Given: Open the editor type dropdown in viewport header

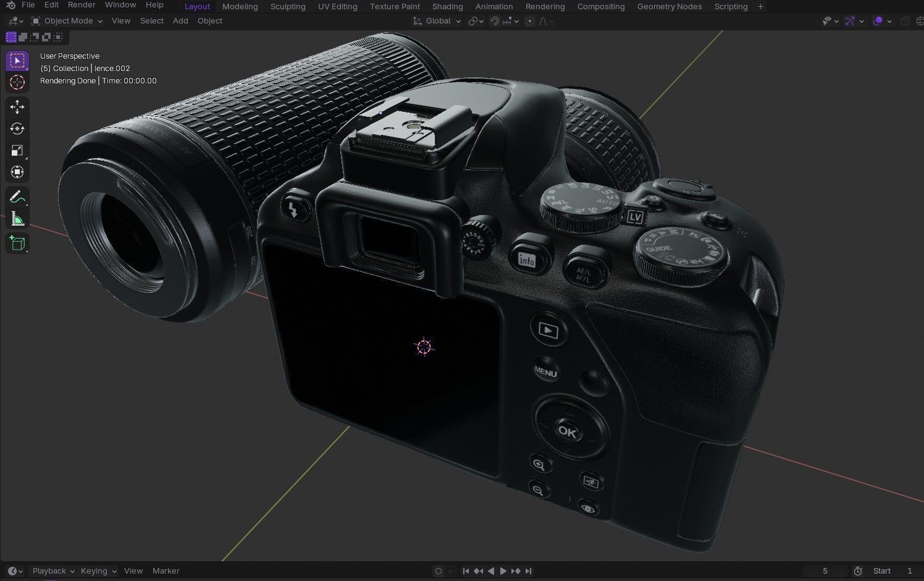Looking at the screenshot, I should click(x=15, y=21).
